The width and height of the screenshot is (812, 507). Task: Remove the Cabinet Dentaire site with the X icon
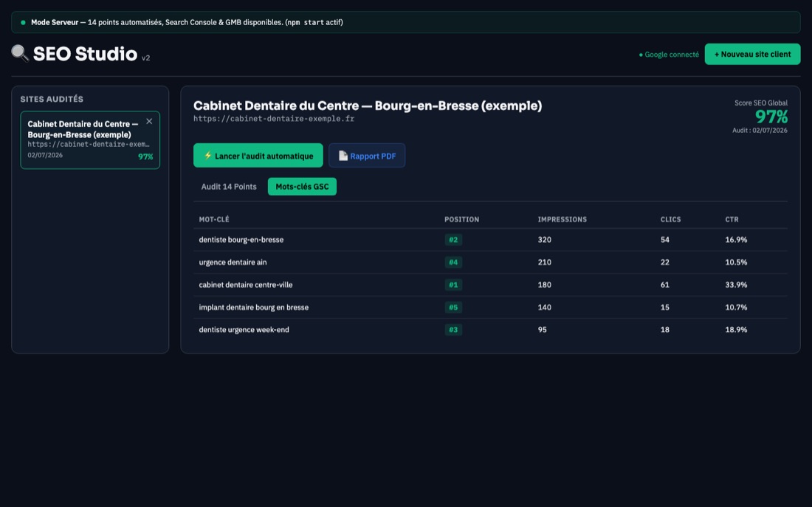(149, 121)
